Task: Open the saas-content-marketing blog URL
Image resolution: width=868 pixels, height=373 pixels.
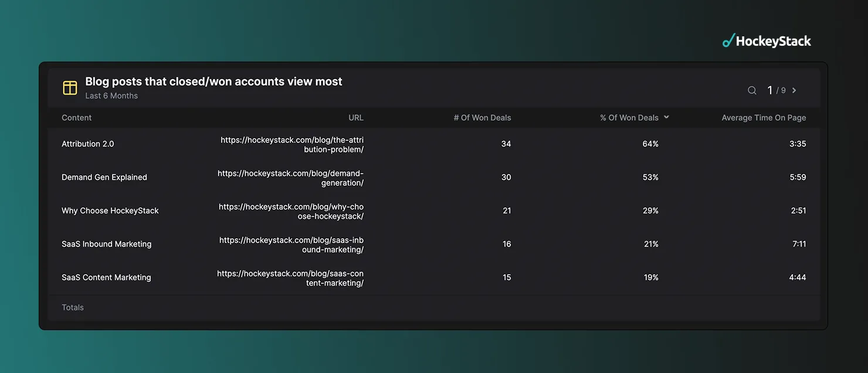Action: click(x=290, y=279)
